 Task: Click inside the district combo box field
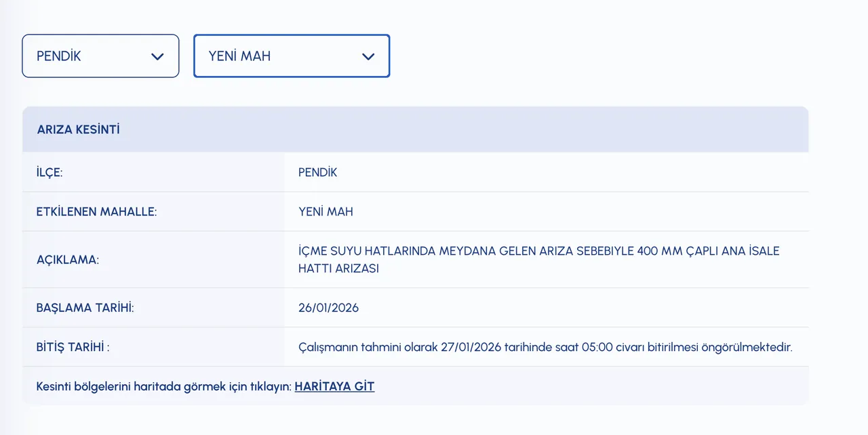[81, 56]
